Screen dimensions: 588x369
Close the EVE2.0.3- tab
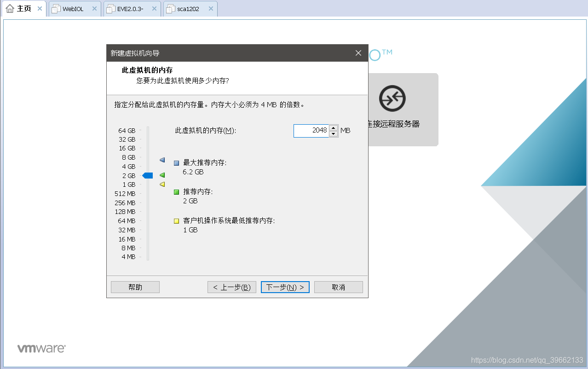click(x=154, y=9)
